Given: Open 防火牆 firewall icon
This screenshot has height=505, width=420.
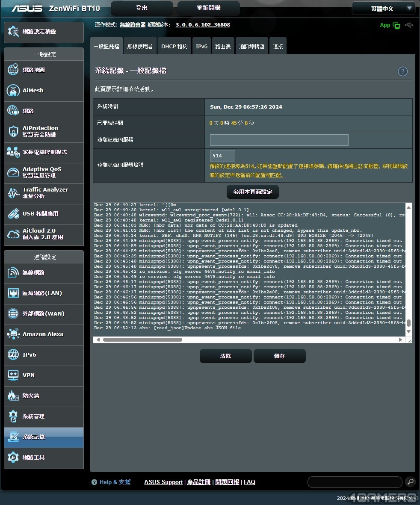Looking at the screenshot, I should coord(13,396).
